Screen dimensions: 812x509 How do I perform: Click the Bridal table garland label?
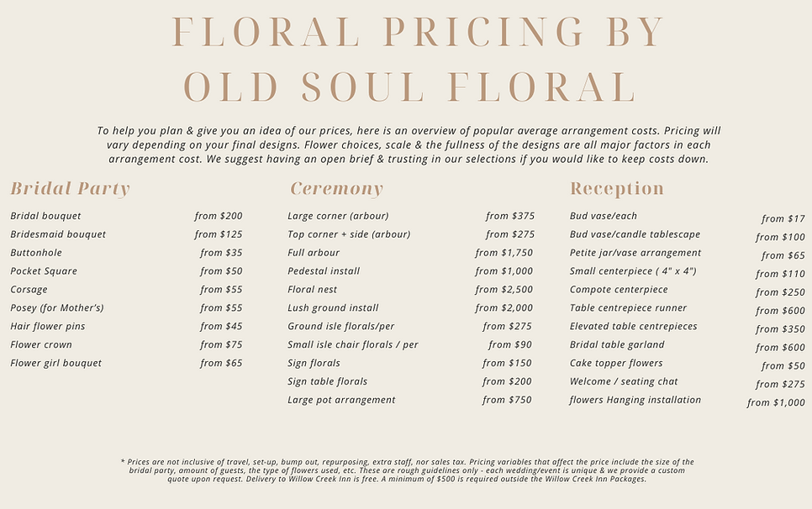coord(617,344)
